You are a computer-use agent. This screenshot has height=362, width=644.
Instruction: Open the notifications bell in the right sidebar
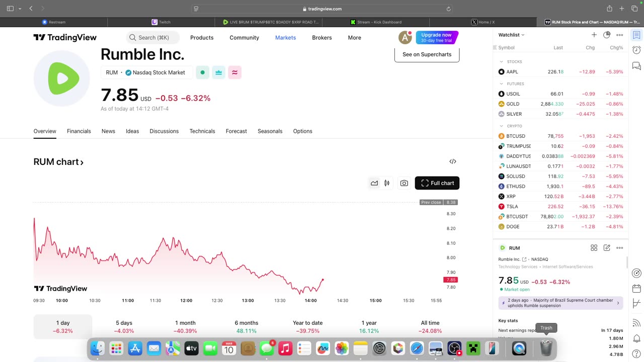point(636,338)
